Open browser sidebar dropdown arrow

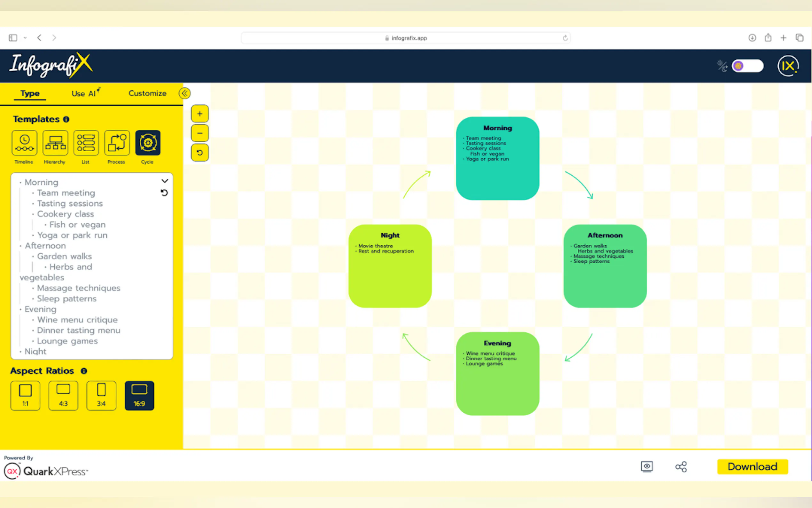(x=25, y=38)
